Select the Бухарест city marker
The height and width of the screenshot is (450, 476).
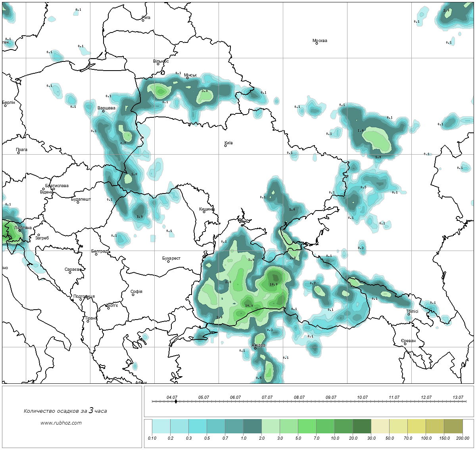click(x=168, y=261)
